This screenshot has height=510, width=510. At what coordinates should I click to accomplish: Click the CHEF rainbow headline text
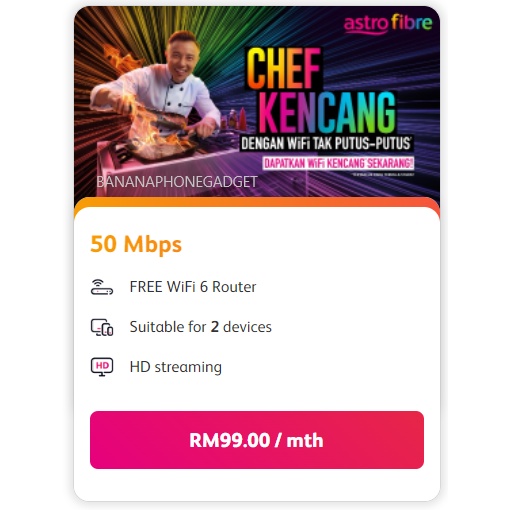(284, 68)
